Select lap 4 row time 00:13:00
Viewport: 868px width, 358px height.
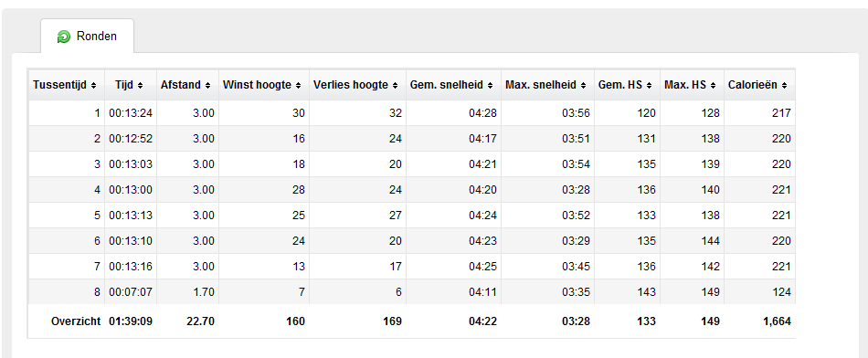pos(131,190)
